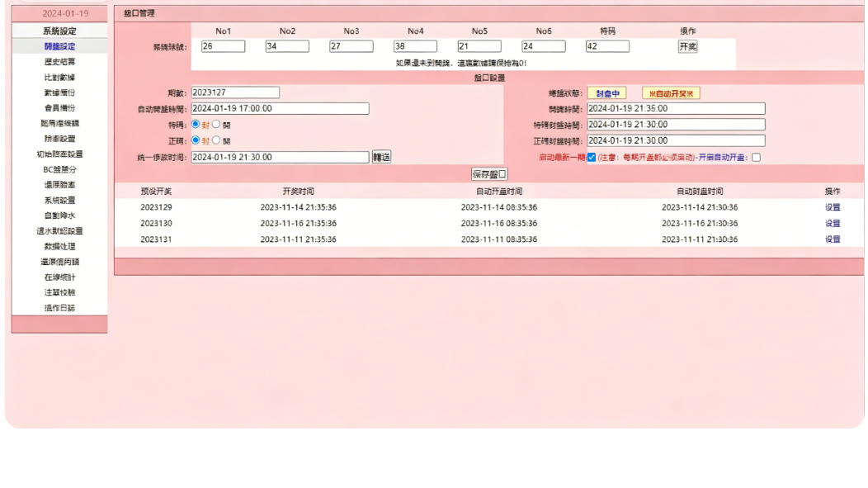Open 開盤設定 in the sidebar
Screen dimensions: 868x488
[59, 46]
